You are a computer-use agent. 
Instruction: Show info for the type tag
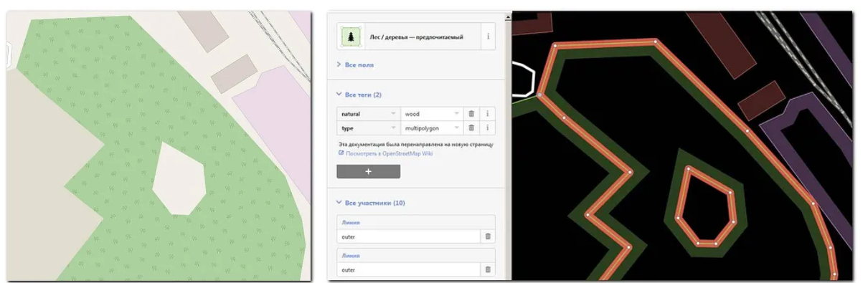point(488,128)
